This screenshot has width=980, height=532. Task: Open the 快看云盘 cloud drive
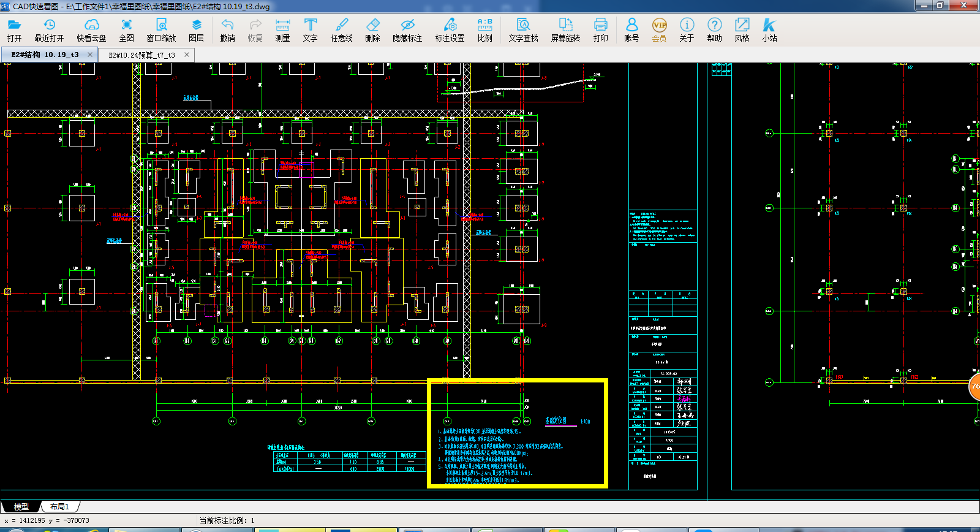[x=91, y=29]
